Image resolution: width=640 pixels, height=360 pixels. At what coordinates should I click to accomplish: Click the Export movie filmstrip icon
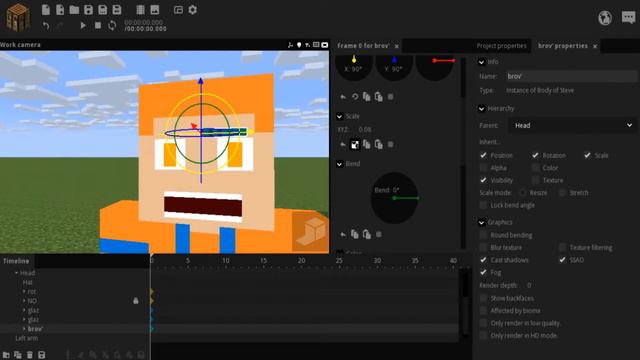(140, 9)
